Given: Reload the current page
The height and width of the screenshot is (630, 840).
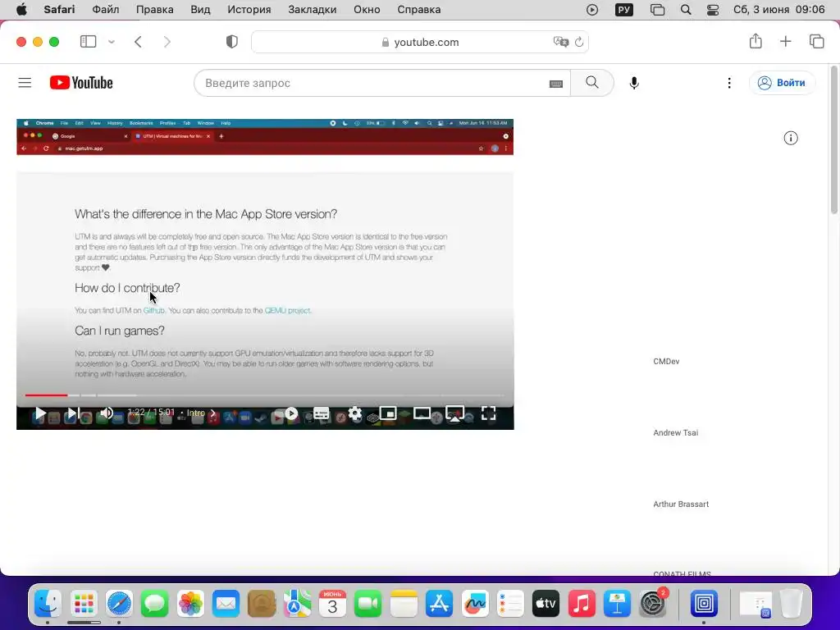Looking at the screenshot, I should (579, 42).
